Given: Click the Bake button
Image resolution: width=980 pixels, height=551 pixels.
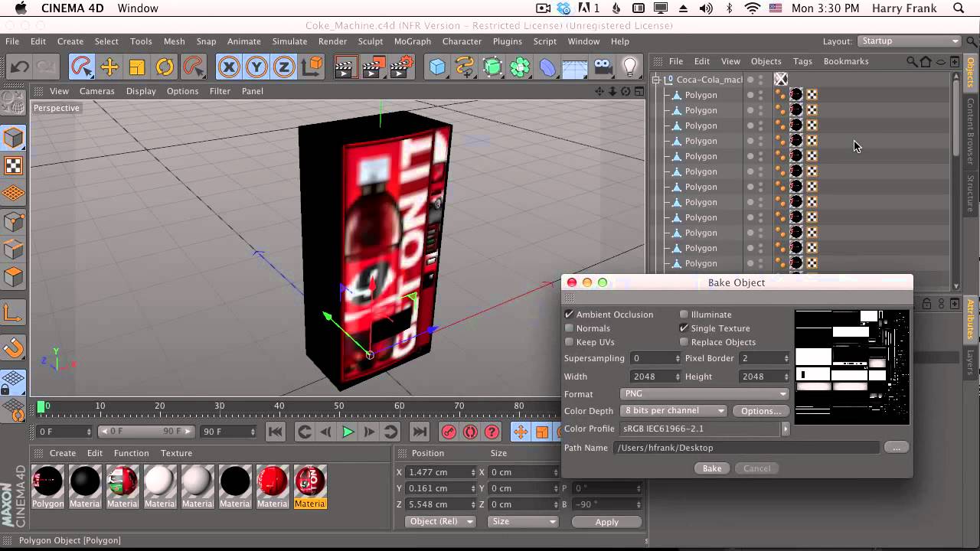Looking at the screenshot, I should pyautogui.click(x=712, y=468).
